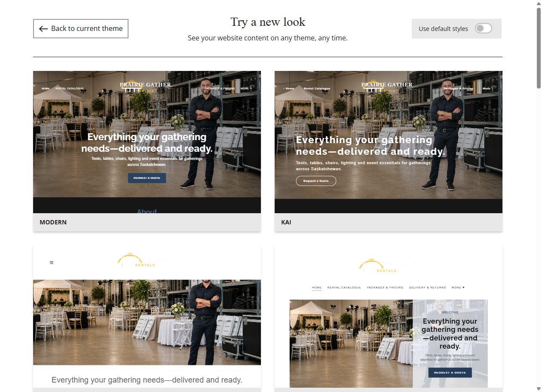Image resolution: width=542 pixels, height=392 pixels.
Task: Open the hamburger menu icon in third theme preview
Action: tap(52, 262)
